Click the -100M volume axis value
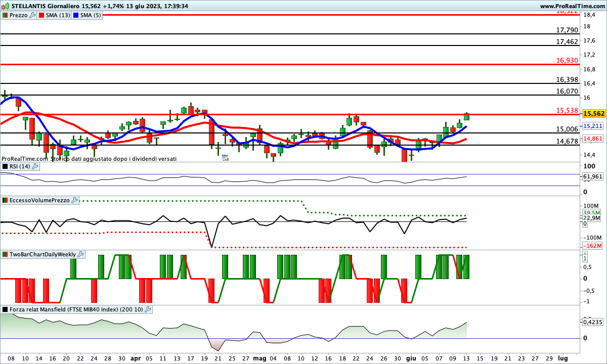 tap(592, 238)
